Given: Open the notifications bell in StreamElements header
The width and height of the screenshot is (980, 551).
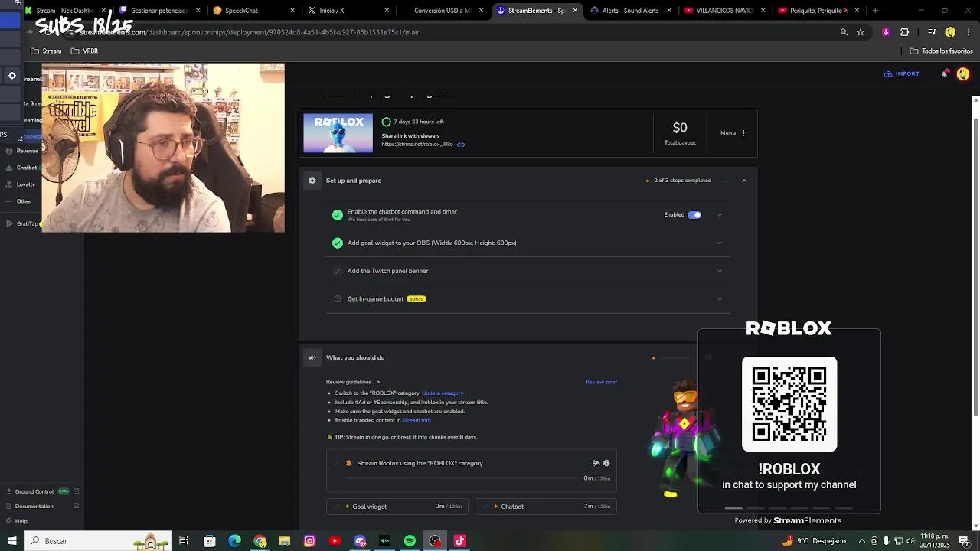Looking at the screenshot, I should click(945, 73).
